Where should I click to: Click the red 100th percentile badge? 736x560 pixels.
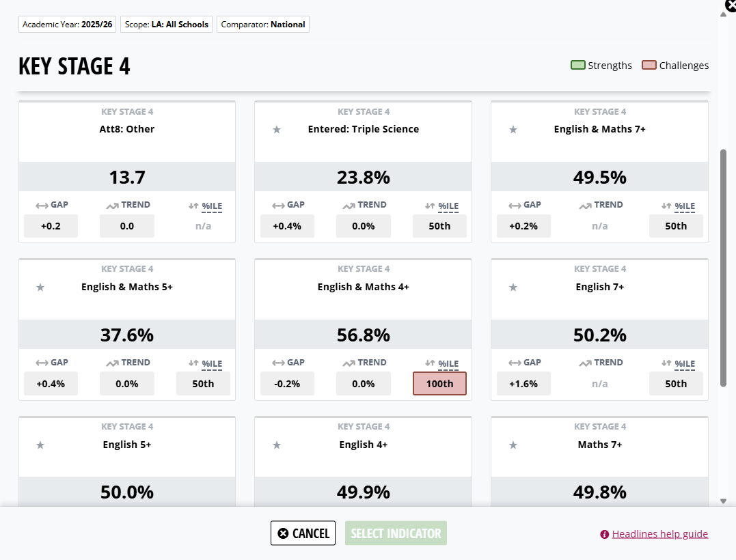439,384
